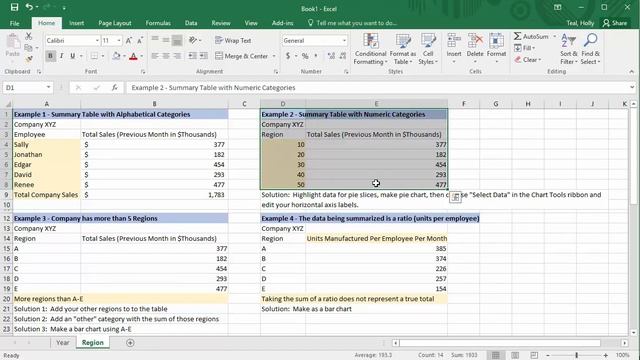Screen dimensions: 640x360
Task: Switch to the Data tab
Action: (191, 23)
